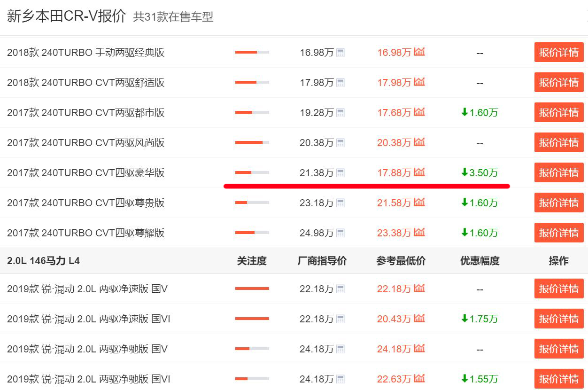
Task: Click 报价详情 for 2017款 CVT两驱风尚版
Action: pos(559,142)
